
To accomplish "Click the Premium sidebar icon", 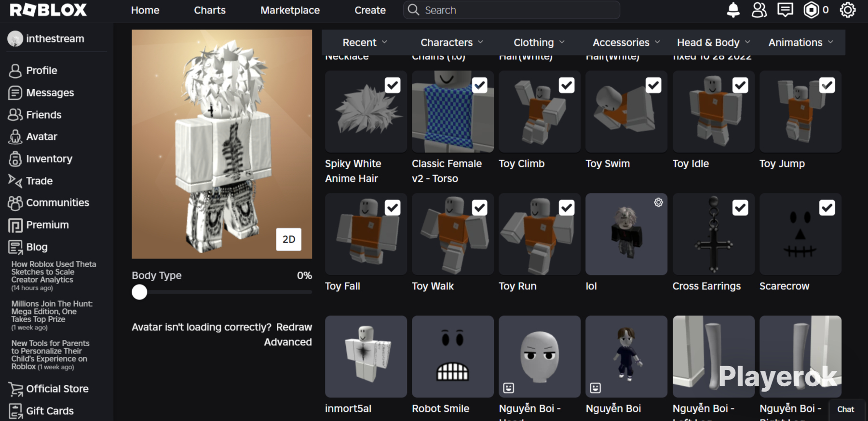I will pyautogui.click(x=15, y=225).
